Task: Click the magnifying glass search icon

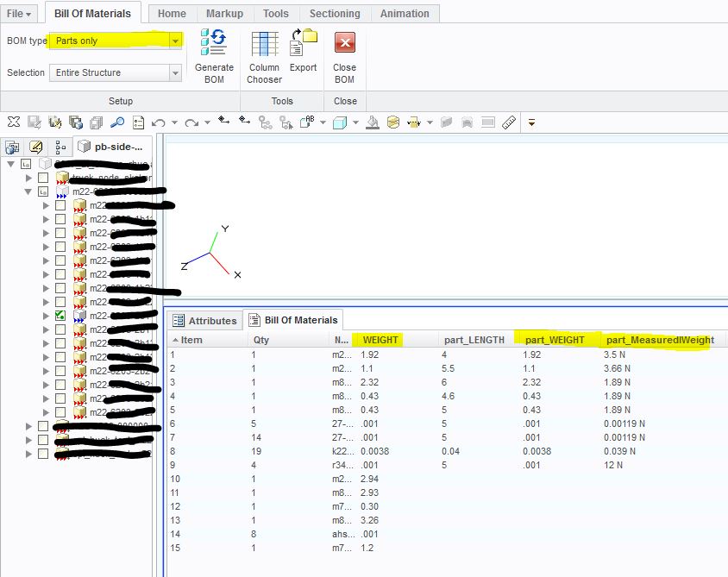Action: click(x=117, y=122)
